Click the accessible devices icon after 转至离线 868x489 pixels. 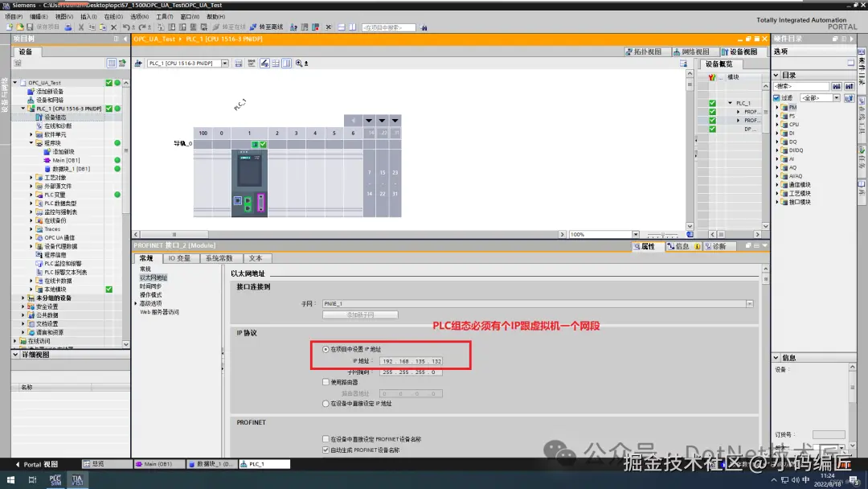pos(294,27)
